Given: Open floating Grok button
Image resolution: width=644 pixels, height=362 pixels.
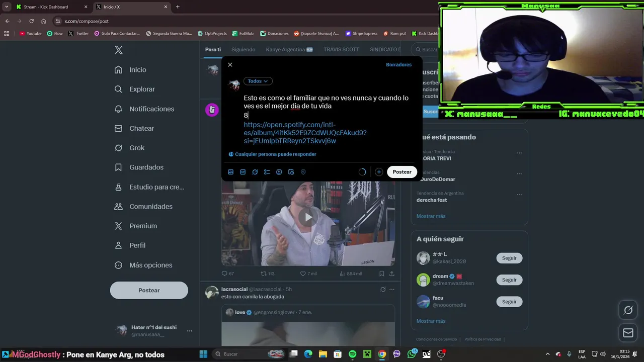Looking at the screenshot, I should 628,310.
